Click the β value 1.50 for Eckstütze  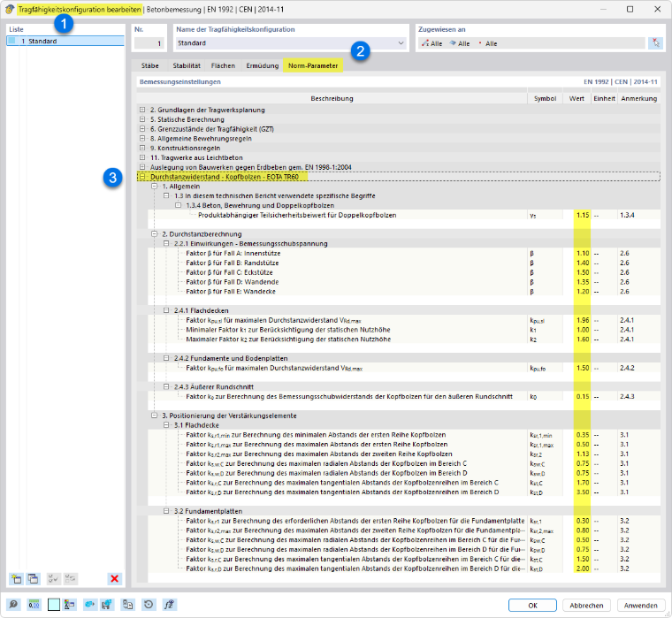(x=582, y=272)
